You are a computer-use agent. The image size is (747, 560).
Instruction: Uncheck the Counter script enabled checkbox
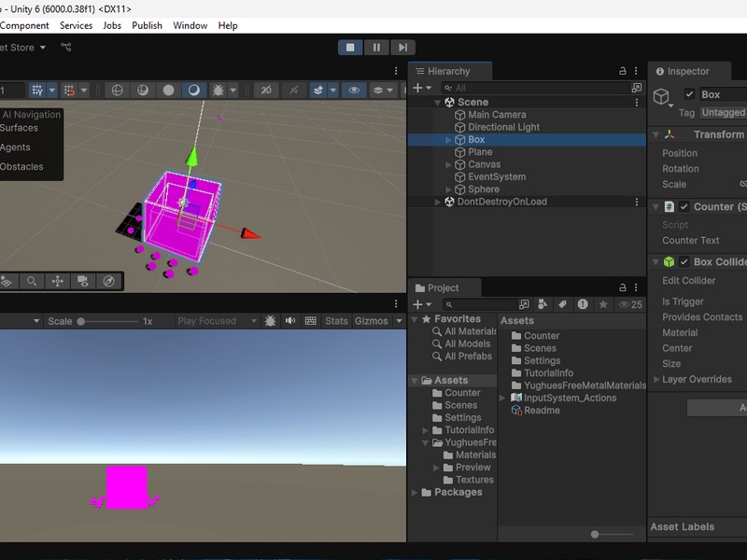(x=684, y=206)
